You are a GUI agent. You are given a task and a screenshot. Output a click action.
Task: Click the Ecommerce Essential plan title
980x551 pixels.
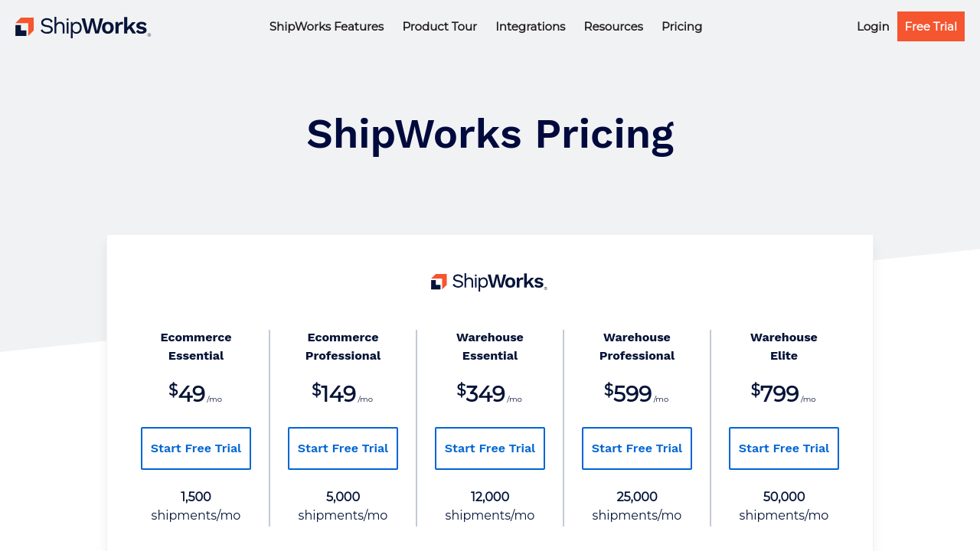click(196, 347)
